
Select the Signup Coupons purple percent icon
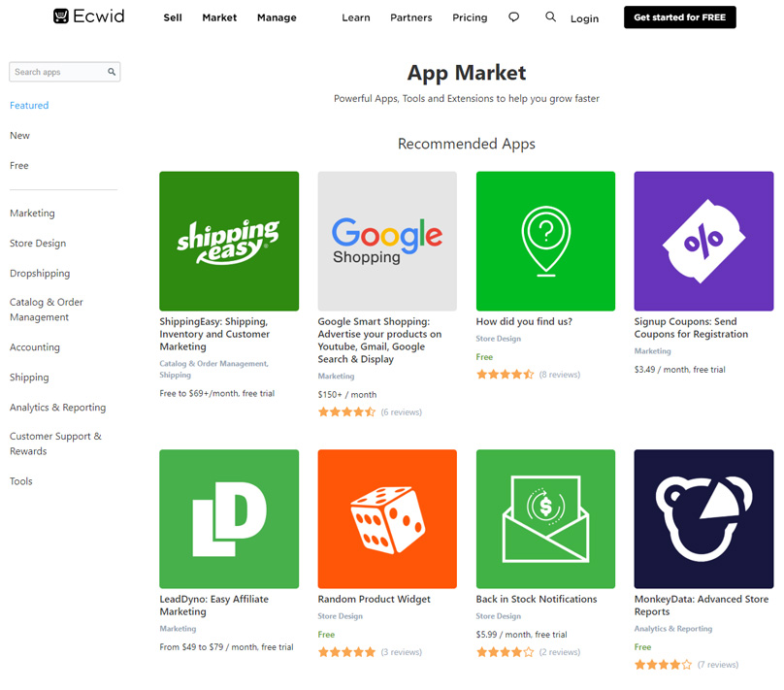[703, 241]
